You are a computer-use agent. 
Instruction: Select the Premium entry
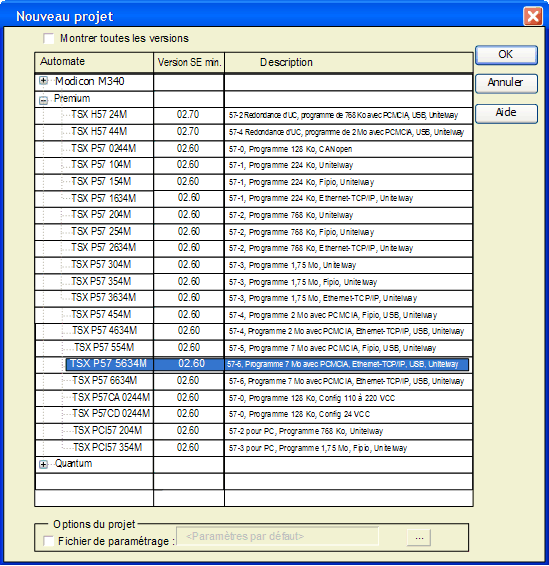72,98
